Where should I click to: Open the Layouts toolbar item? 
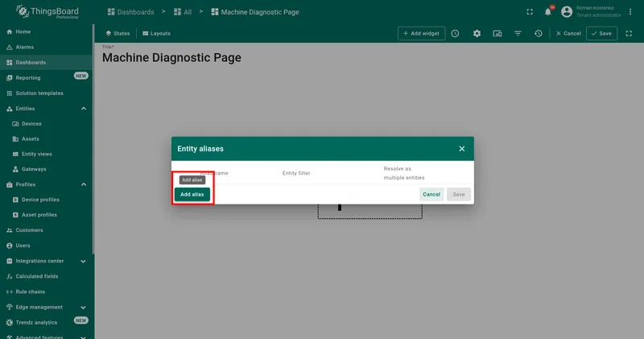[x=156, y=33]
